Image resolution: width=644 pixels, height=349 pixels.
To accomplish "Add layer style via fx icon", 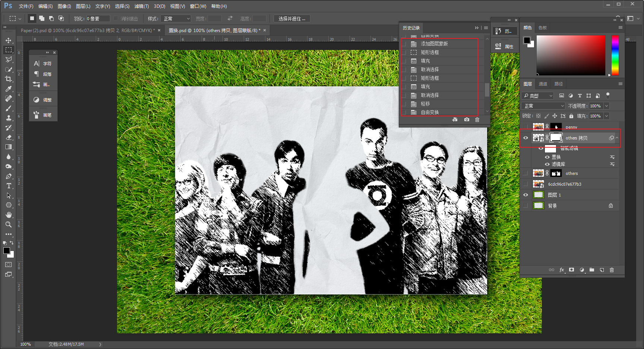I will click(x=562, y=270).
